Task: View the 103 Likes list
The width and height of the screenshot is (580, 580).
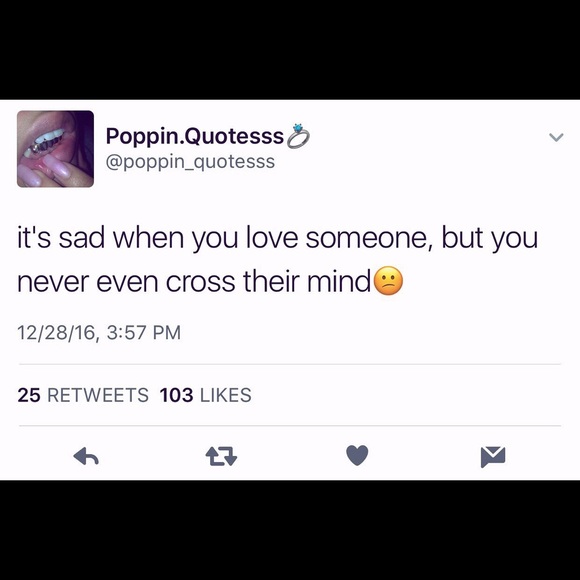Action: click(x=206, y=395)
